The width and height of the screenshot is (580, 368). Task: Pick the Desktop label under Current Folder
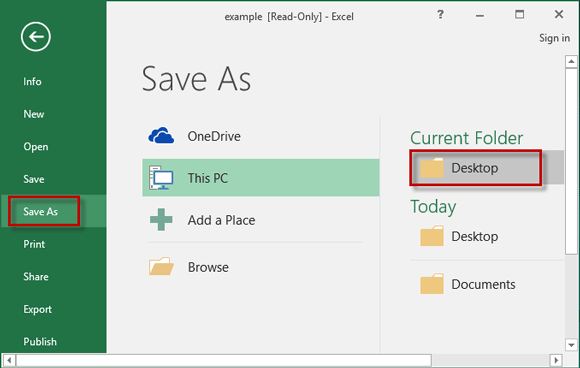point(475,168)
